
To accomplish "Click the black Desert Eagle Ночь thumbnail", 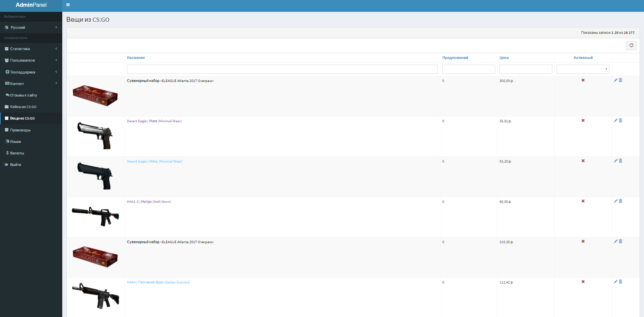I will coord(95,176).
